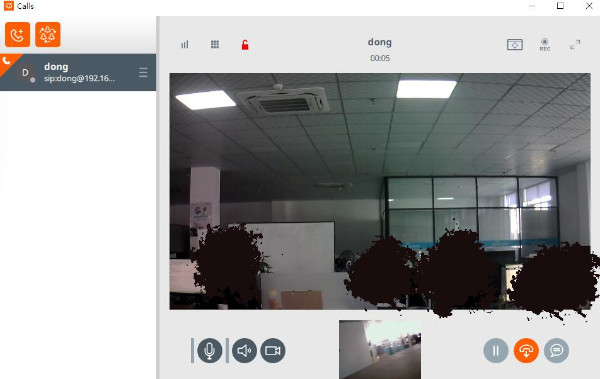Screen dimensions: 600x379
Task: Select the dong call entry
Action: coord(78,72)
